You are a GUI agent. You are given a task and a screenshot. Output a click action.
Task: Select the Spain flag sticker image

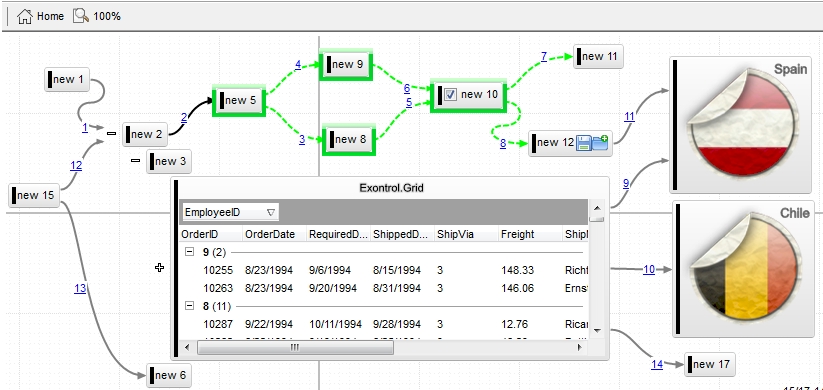(x=742, y=124)
